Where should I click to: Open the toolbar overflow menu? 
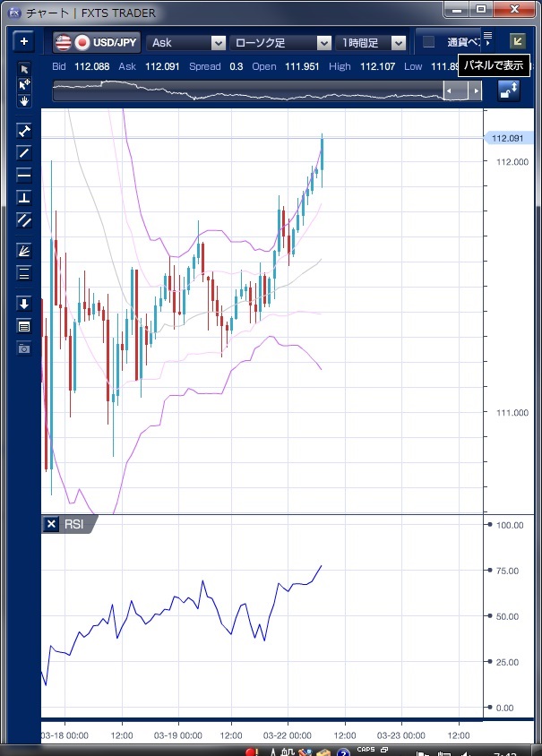tap(487, 37)
